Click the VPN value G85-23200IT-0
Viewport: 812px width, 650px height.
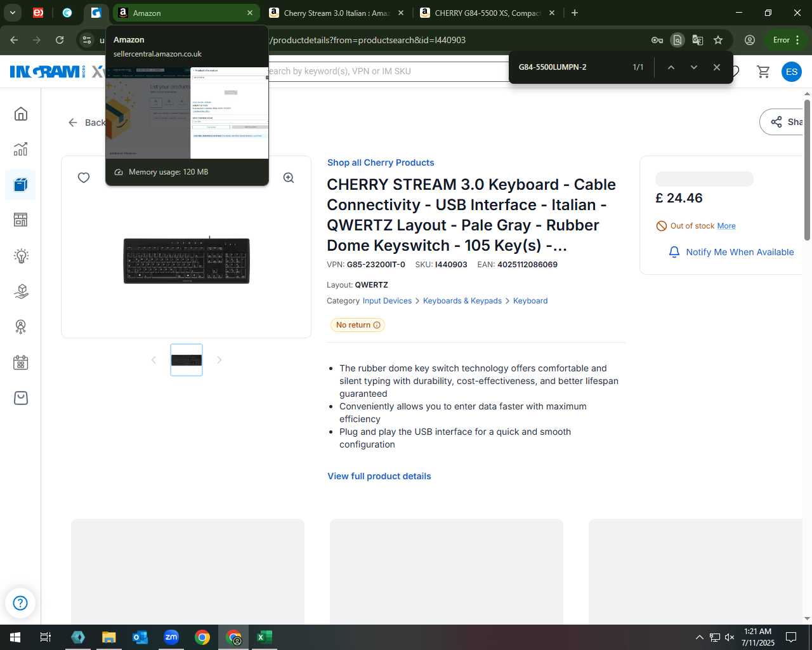coord(376,265)
